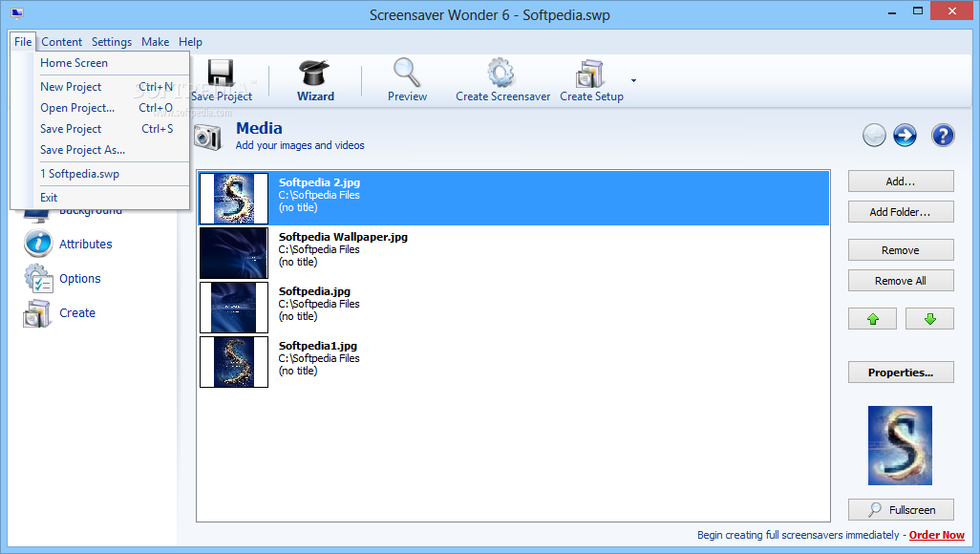Move item down with green down arrow
Viewport: 980px width, 554px height.
(x=930, y=319)
